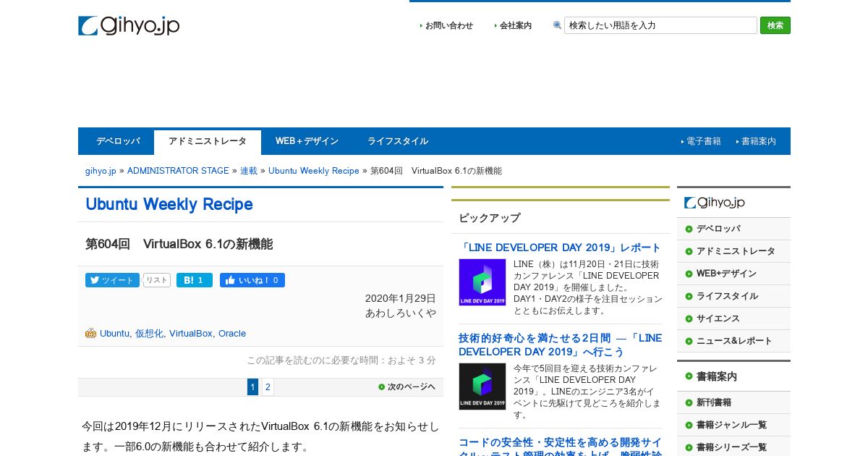Click the green arrow beside 次のページへ
868x456 pixels.
382,387
